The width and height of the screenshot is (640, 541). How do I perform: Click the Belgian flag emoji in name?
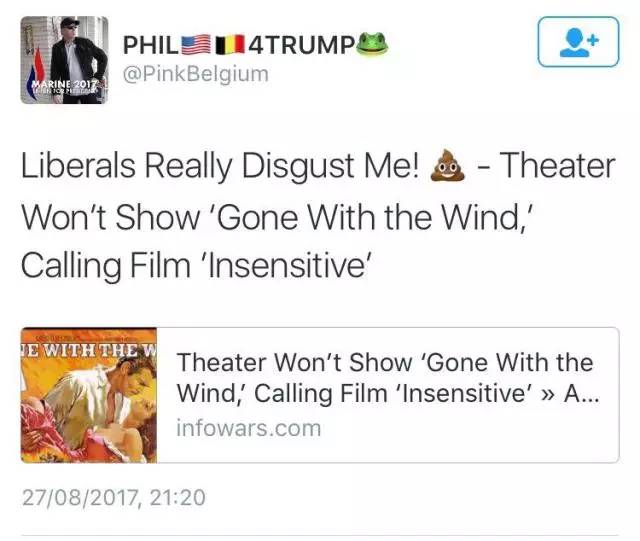230,45
